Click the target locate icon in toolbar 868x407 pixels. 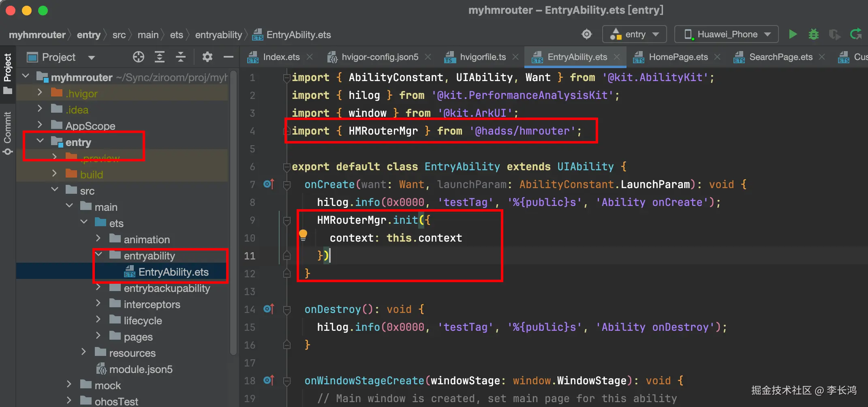click(x=586, y=34)
